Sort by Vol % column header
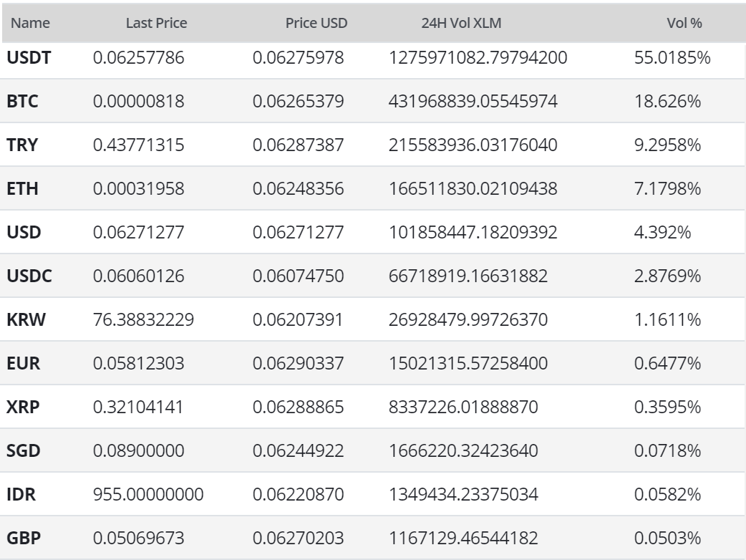 click(x=684, y=23)
